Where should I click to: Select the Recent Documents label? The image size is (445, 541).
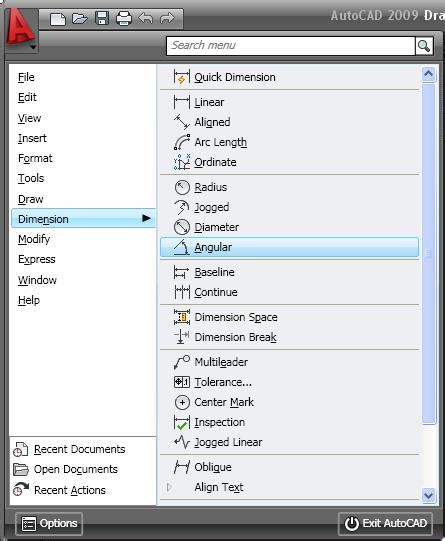[x=79, y=450]
